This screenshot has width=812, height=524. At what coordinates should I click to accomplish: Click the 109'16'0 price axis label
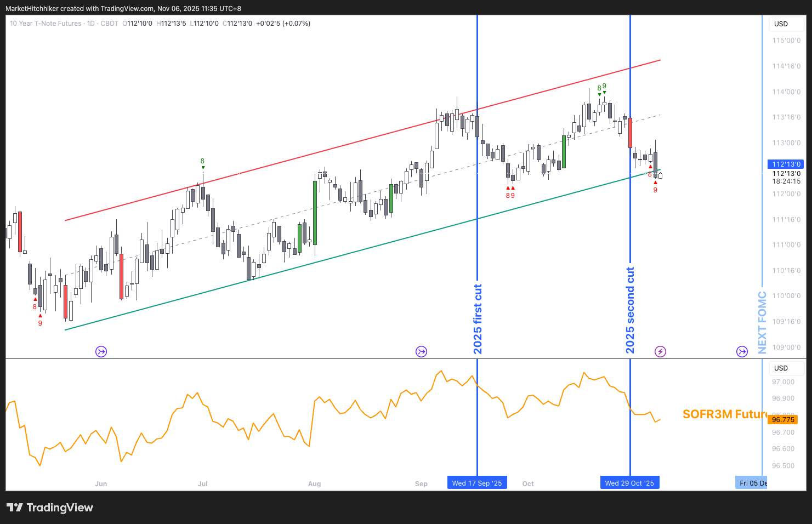(786, 322)
